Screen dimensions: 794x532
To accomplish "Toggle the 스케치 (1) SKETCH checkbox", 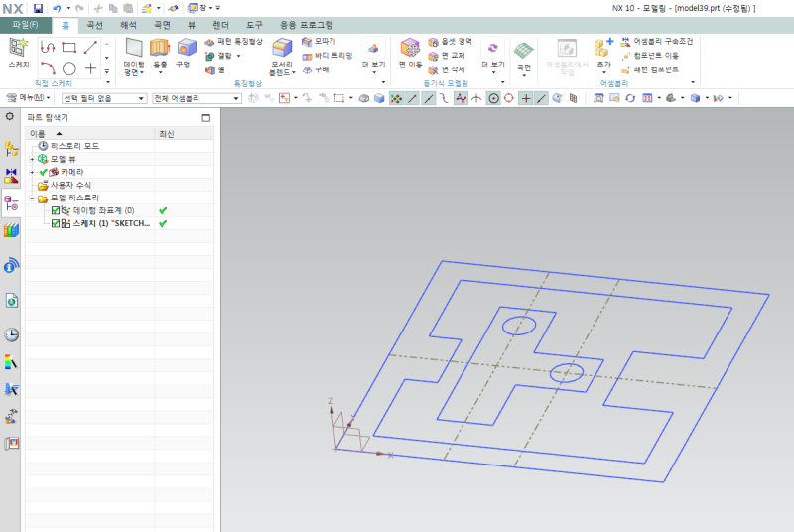I will (56, 224).
